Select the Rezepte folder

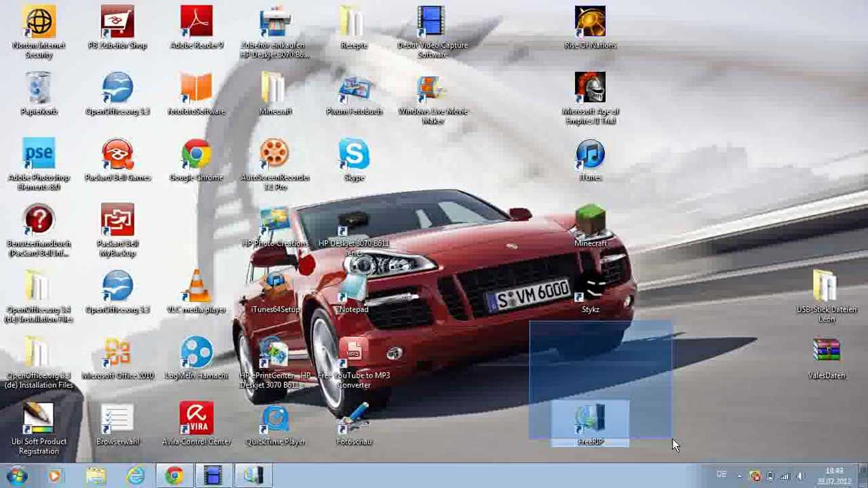[354, 28]
